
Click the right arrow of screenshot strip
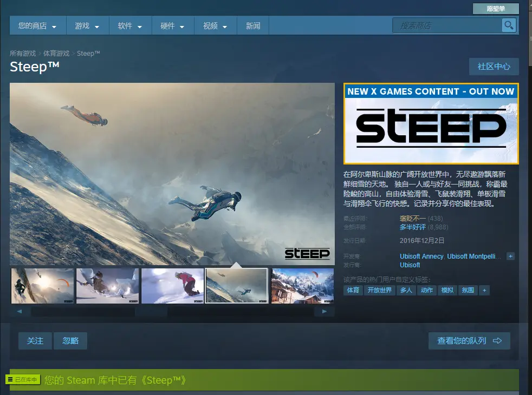click(x=325, y=311)
